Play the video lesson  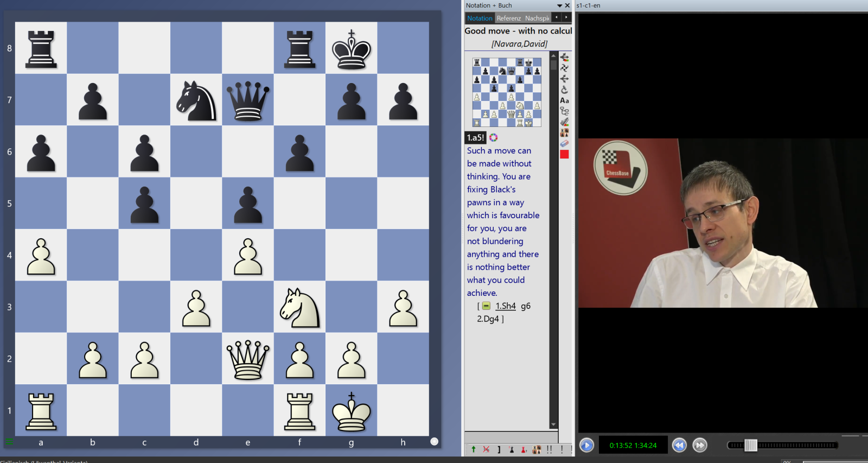[586, 446]
